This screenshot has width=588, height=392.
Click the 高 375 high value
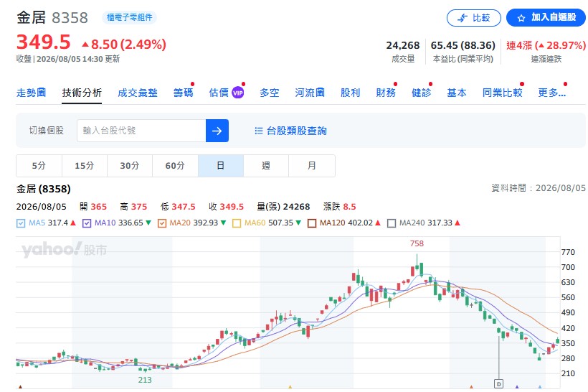pyautogui.click(x=133, y=207)
